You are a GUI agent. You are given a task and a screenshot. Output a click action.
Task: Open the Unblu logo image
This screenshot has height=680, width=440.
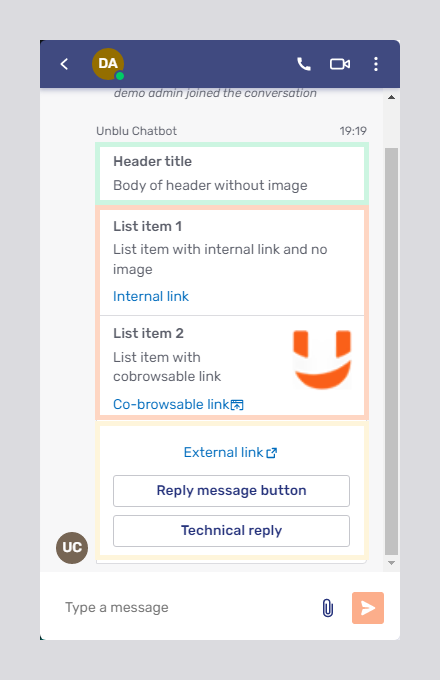click(x=322, y=360)
